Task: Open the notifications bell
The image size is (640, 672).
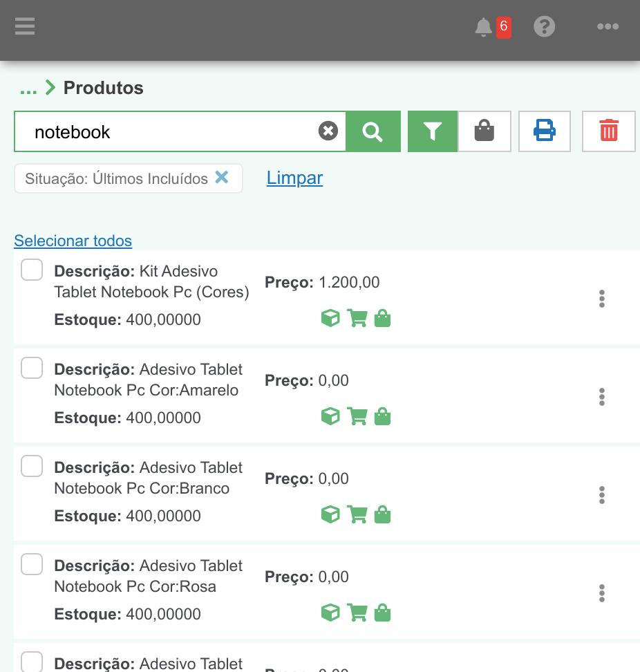Action: pos(484,28)
